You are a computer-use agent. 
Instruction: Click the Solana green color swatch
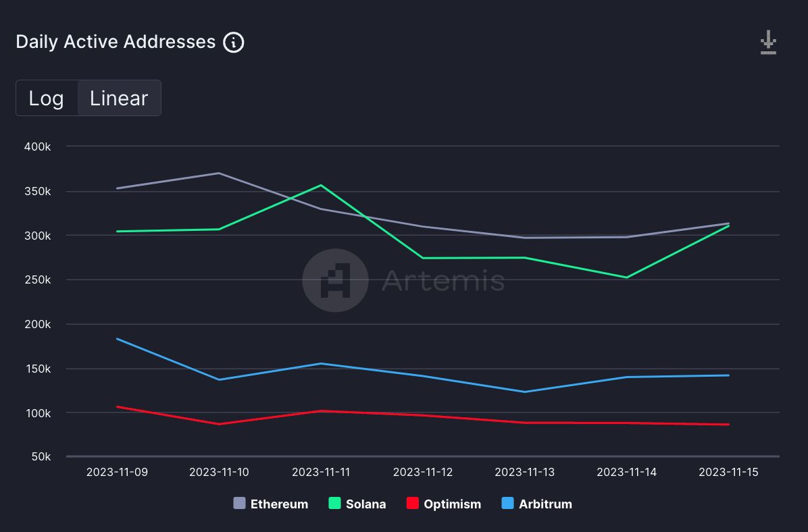334,503
